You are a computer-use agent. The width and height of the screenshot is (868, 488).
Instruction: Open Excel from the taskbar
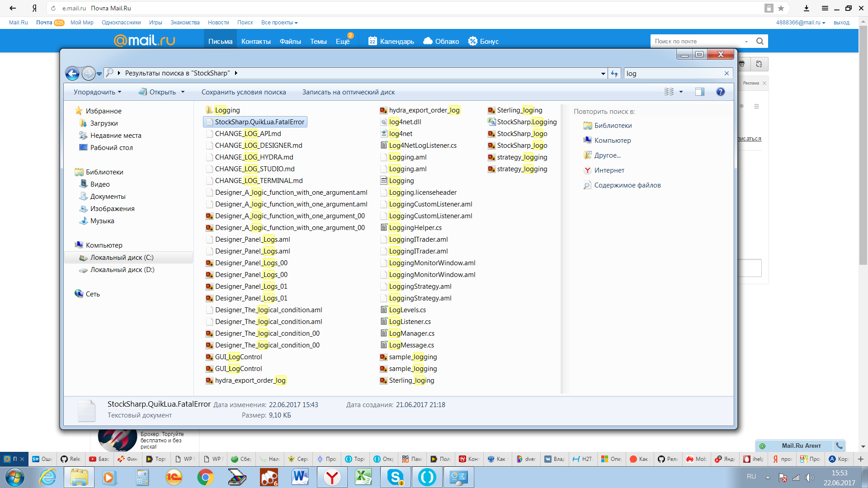tap(363, 477)
